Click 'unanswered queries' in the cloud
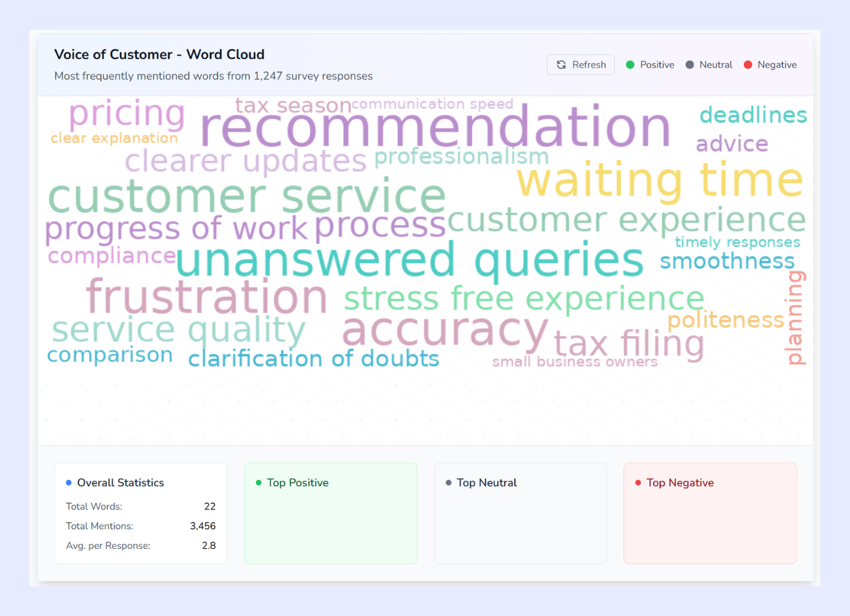Viewport: 850px width, 616px height. coord(410,259)
